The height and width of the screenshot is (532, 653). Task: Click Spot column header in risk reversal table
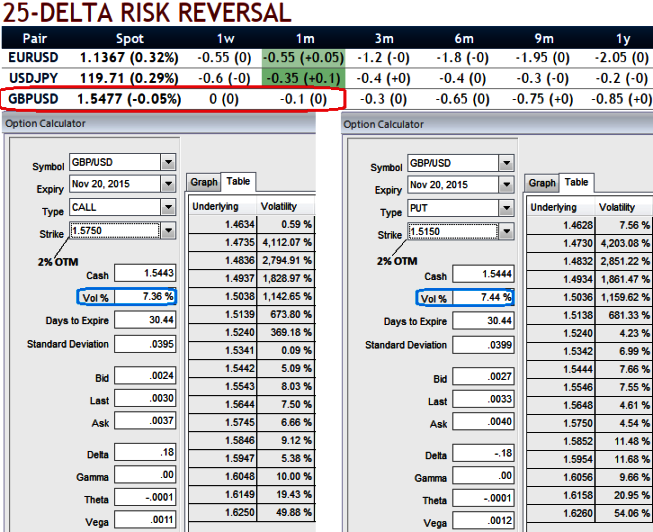click(130, 38)
